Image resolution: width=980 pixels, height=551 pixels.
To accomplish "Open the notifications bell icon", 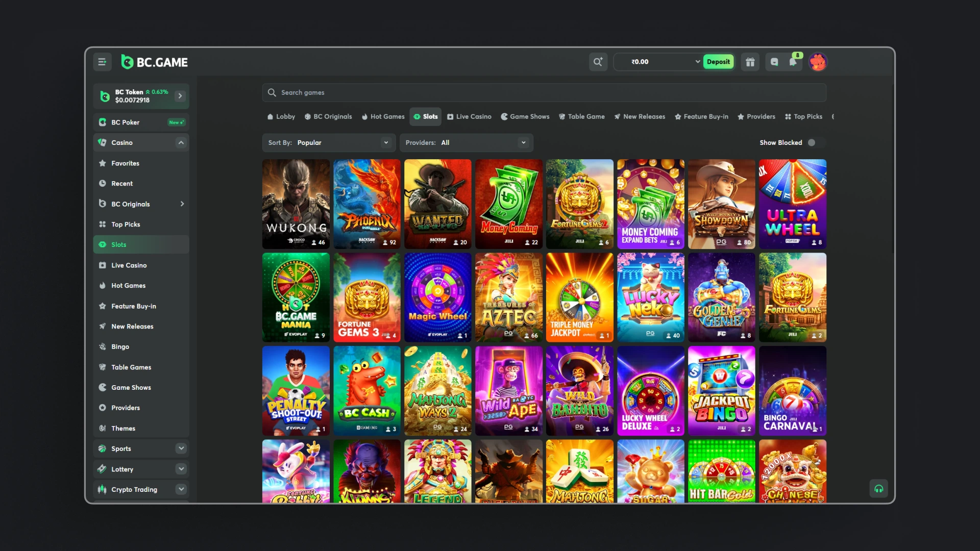I will pos(793,62).
